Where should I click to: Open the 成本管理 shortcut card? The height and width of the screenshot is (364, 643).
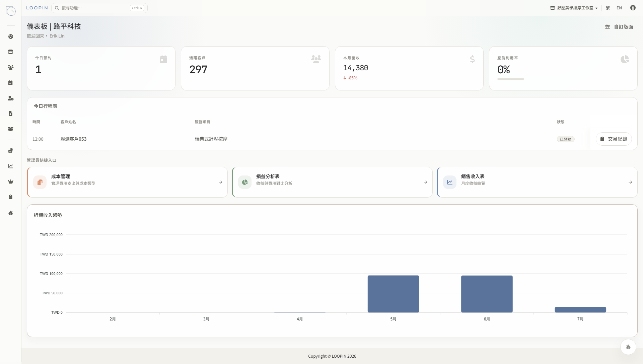click(127, 182)
